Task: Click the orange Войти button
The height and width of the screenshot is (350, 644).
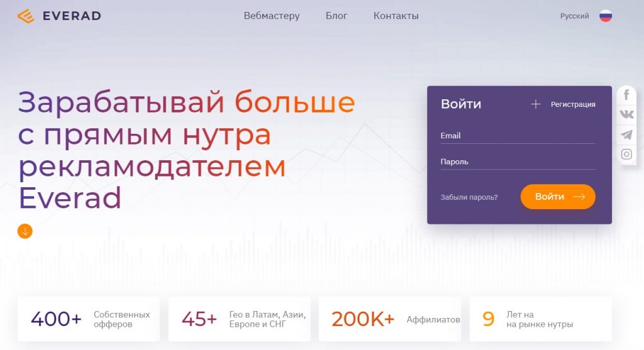Action: click(558, 197)
